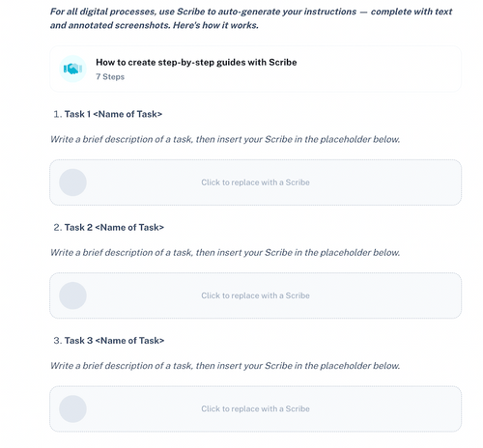Screen dimensions: 483x448
Task: Place cursor in 'Task 2 <Name of Task>' heading
Action: pyautogui.click(x=114, y=228)
